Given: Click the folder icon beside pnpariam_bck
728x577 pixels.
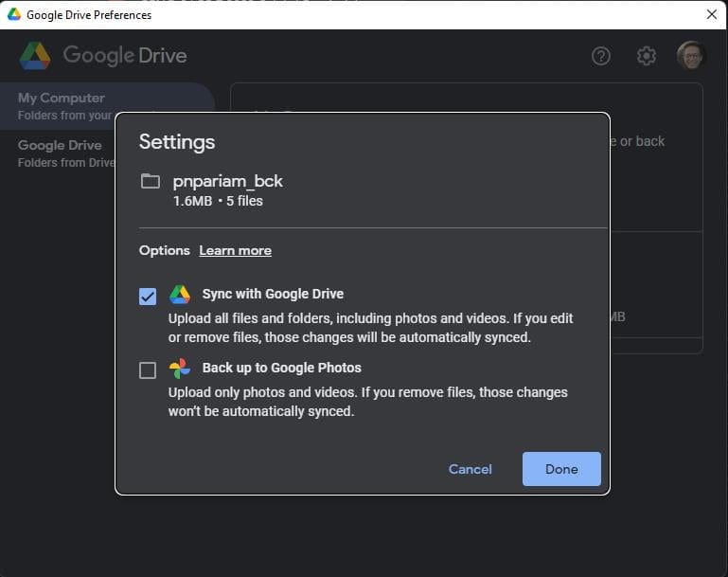Looking at the screenshot, I should [x=151, y=181].
